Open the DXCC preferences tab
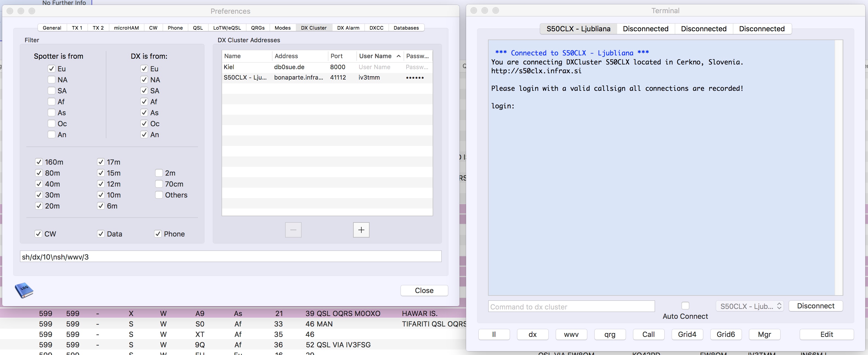Viewport: 868px width, 355px height. click(x=376, y=28)
